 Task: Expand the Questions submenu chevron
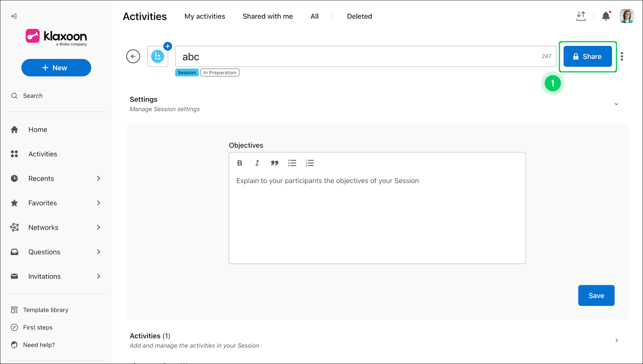[x=98, y=252]
